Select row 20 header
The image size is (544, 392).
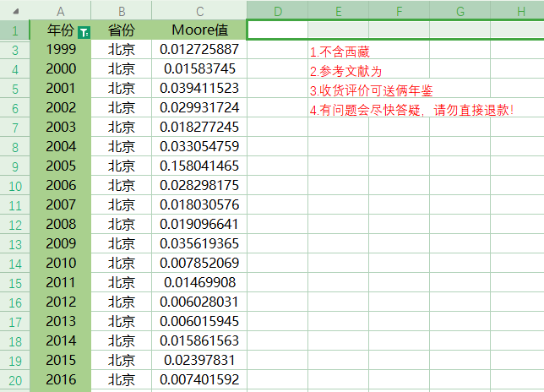pos(15,380)
